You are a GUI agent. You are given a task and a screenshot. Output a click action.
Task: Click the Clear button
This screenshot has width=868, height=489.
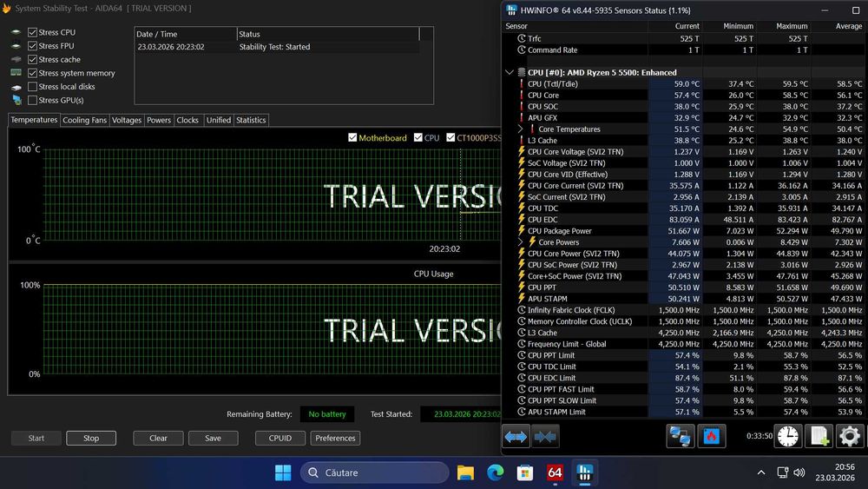coord(158,438)
